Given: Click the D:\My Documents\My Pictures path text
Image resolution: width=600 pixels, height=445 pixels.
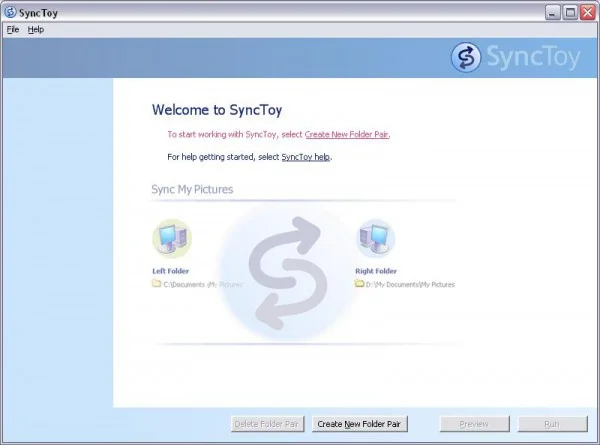Looking at the screenshot, I should point(410,285).
